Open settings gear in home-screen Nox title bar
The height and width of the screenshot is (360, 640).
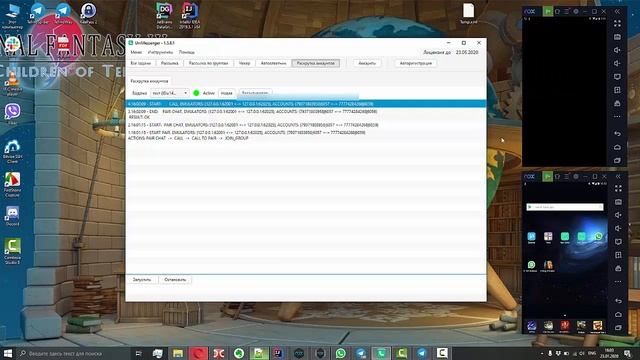[x=576, y=176]
